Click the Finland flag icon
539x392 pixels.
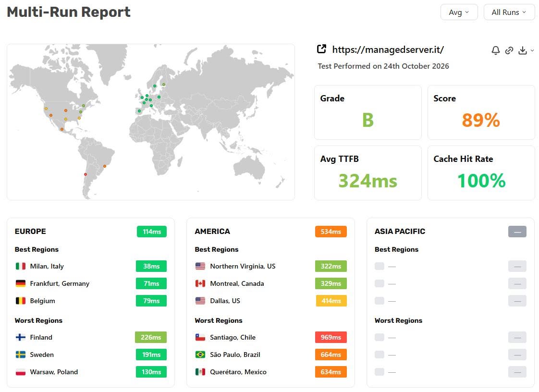point(21,337)
